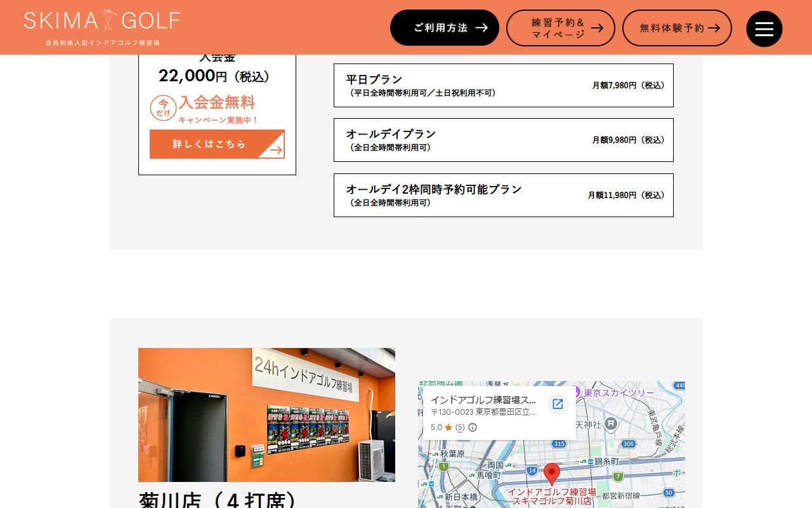Click the 入会金無料 campaign text
812x508 pixels.
pyautogui.click(x=217, y=102)
